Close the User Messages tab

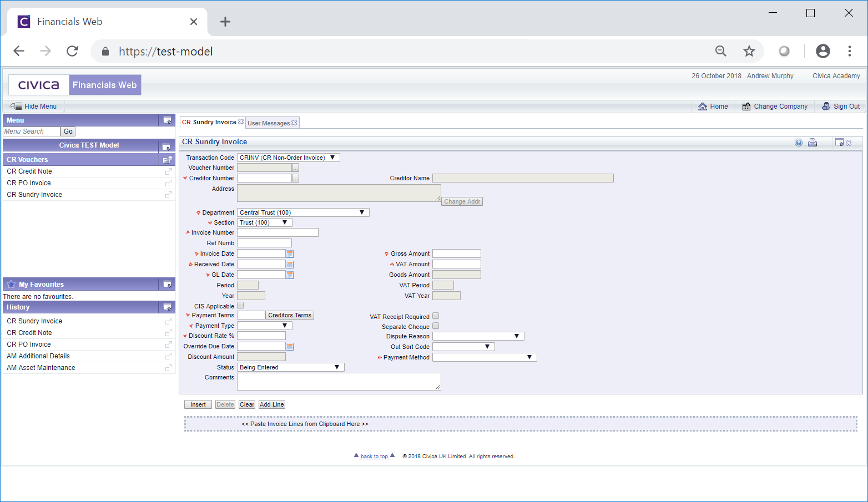tap(294, 123)
